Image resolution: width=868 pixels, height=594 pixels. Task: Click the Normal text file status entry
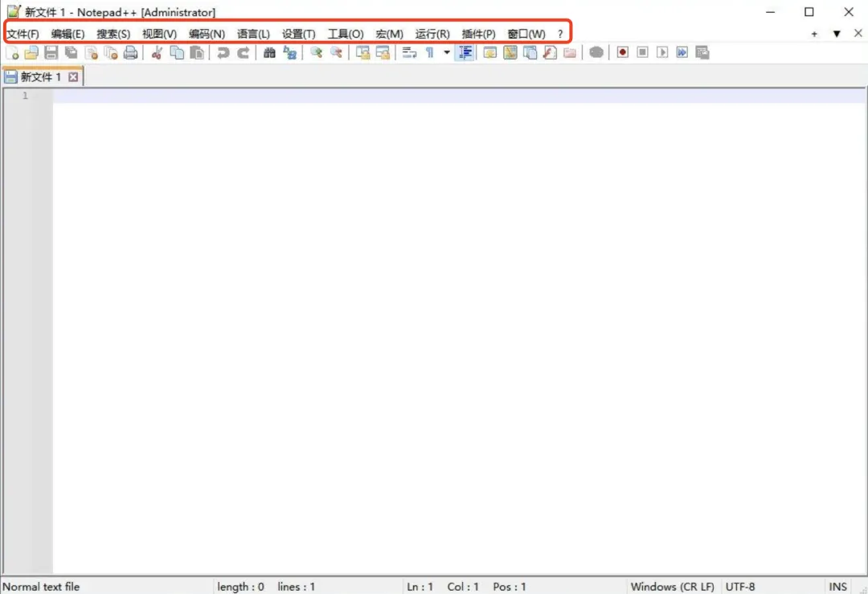pyautogui.click(x=41, y=587)
